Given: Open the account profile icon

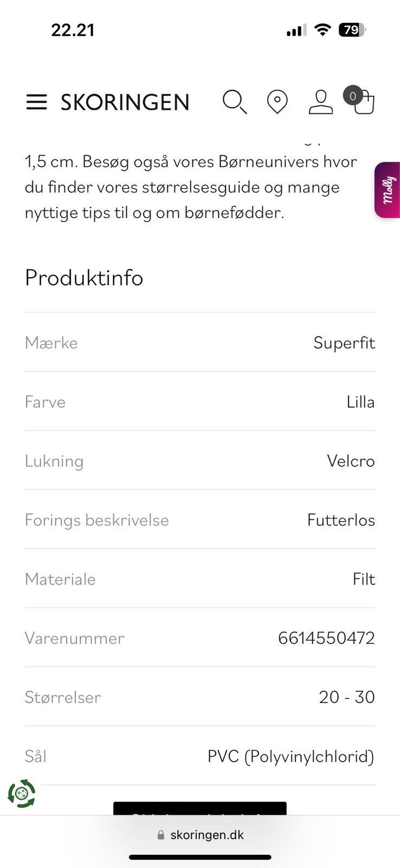Looking at the screenshot, I should tap(320, 102).
